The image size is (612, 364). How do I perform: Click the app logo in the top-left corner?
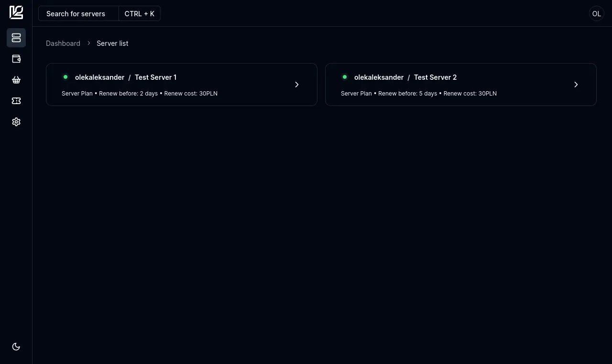16,12
